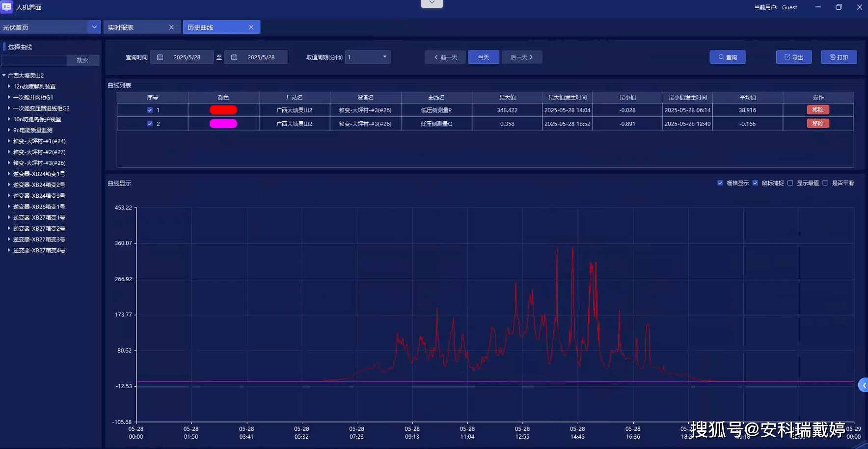The width and height of the screenshot is (868, 449).
Task: Close the 历史曲线 tab
Action: point(251,27)
